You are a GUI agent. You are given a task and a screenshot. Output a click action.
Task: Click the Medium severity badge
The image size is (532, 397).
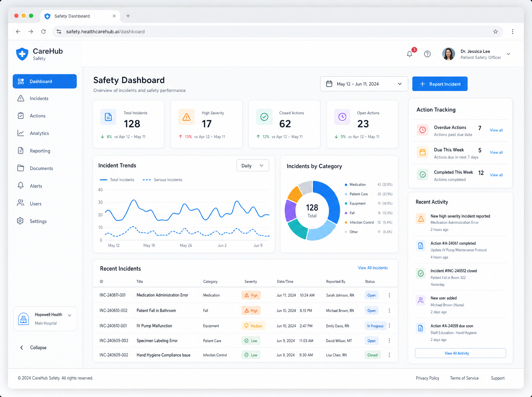click(253, 326)
